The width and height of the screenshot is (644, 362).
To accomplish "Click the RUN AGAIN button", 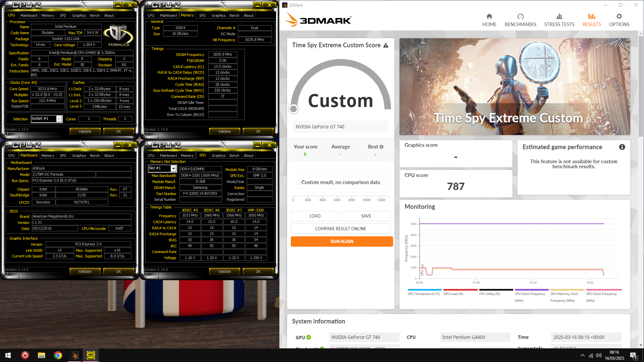I will click(342, 241).
